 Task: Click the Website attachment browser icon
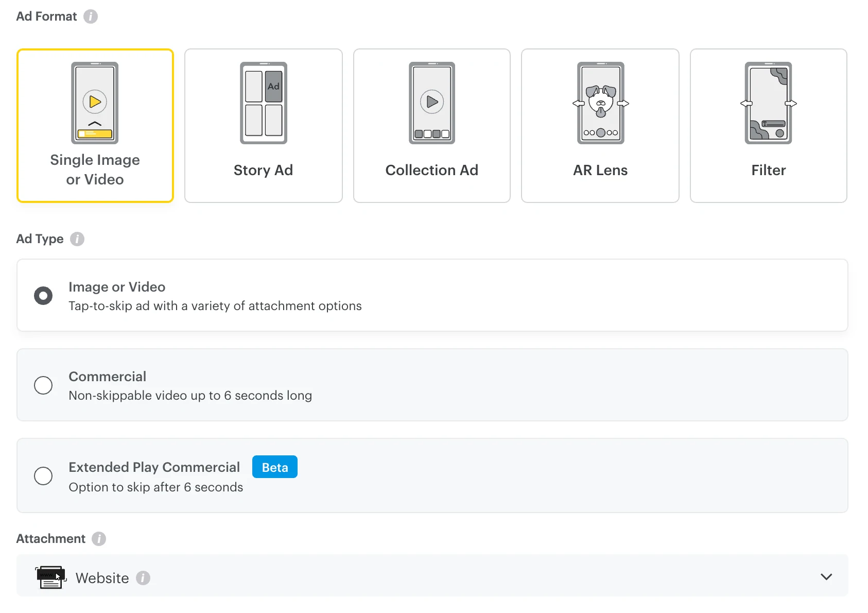50,577
